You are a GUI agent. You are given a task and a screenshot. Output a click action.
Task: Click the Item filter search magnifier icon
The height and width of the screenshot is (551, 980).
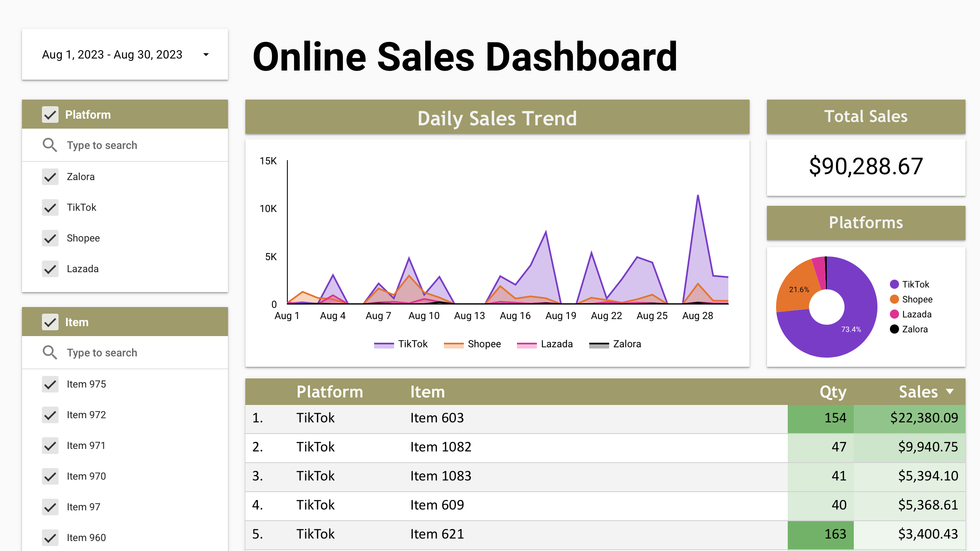pos(50,353)
